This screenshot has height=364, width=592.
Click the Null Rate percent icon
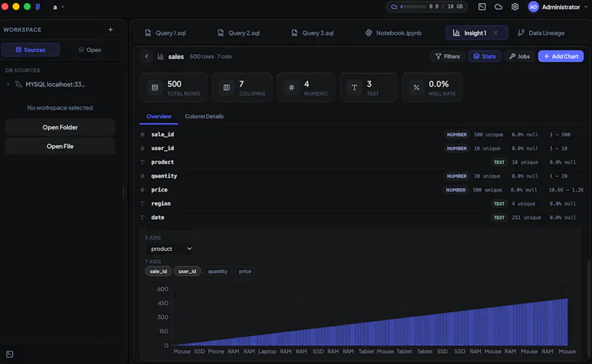coord(416,87)
